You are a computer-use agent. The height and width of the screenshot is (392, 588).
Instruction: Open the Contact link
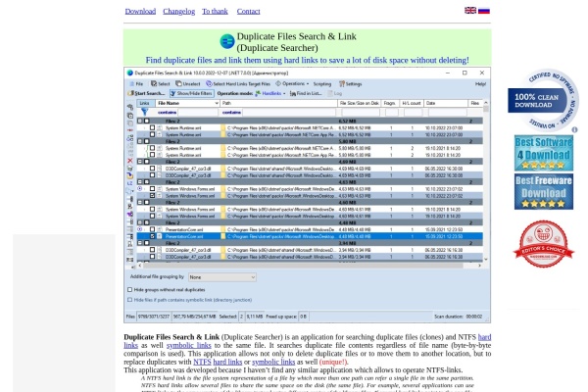248,11
